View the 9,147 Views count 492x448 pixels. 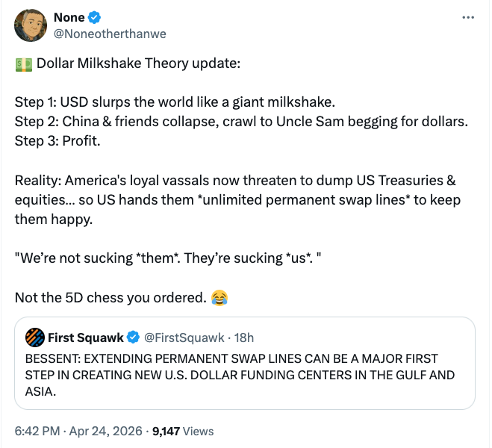click(x=183, y=431)
